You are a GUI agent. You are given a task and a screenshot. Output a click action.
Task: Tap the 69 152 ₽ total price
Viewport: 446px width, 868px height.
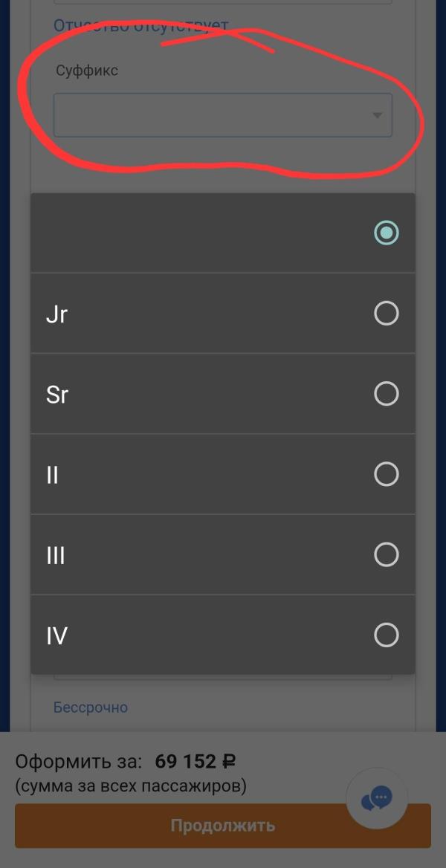click(x=195, y=762)
